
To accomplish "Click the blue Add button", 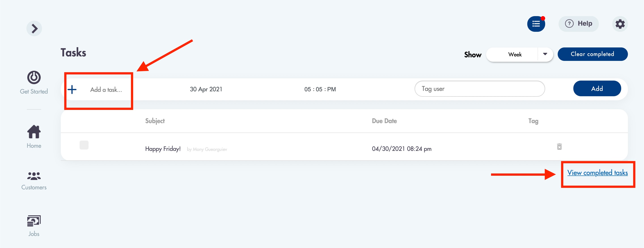I will click(597, 89).
